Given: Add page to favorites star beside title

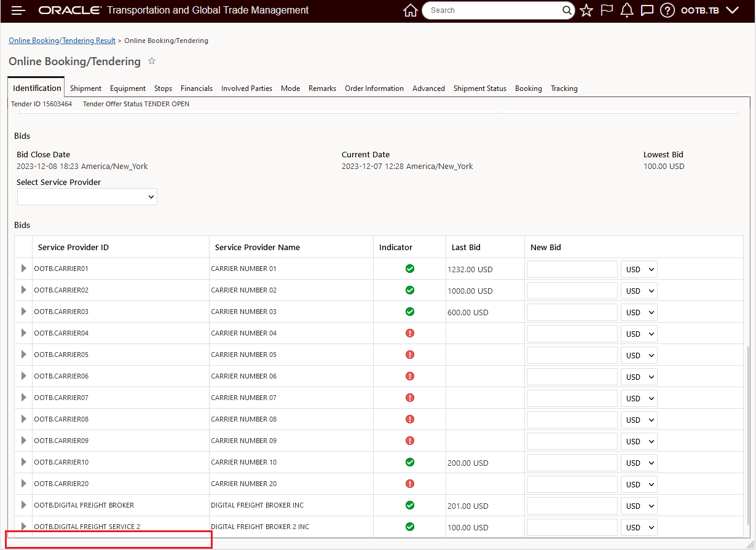Looking at the screenshot, I should click(x=152, y=61).
